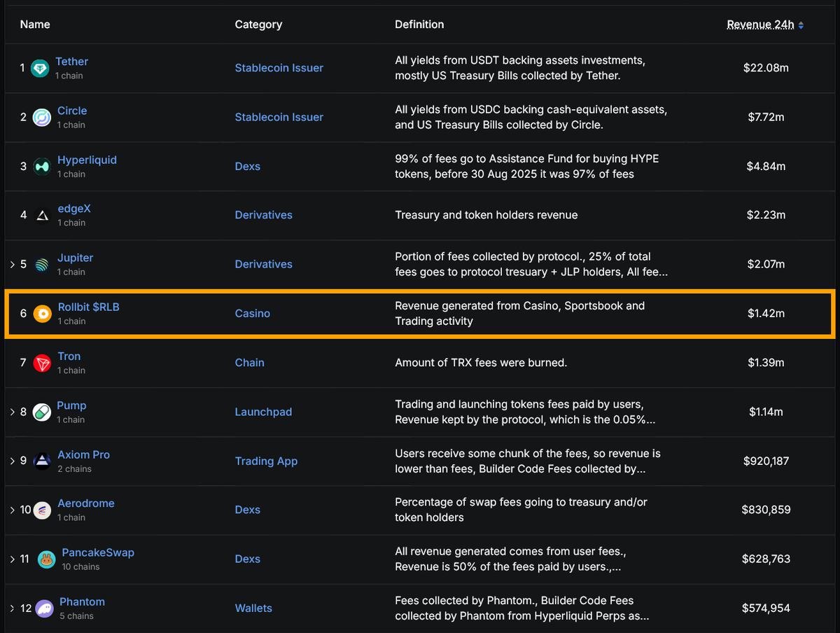The width and height of the screenshot is (840, 633).
Task: Expand the Pump row chevron
Action: (x=12, y=412)
